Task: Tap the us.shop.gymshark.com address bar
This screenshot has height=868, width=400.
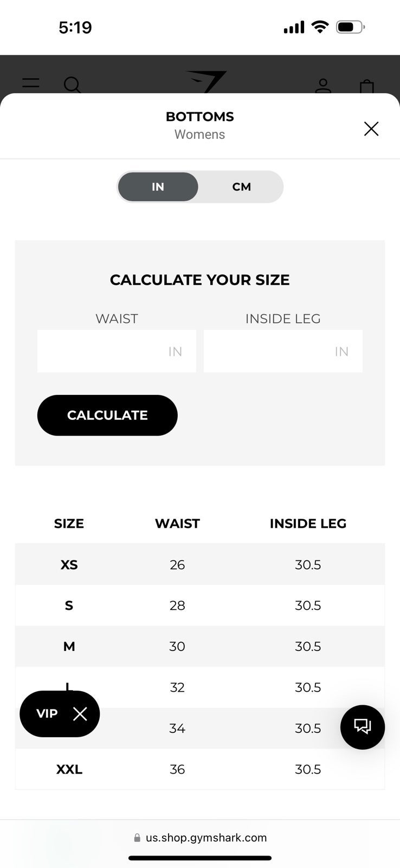Action: pos(200,838)
